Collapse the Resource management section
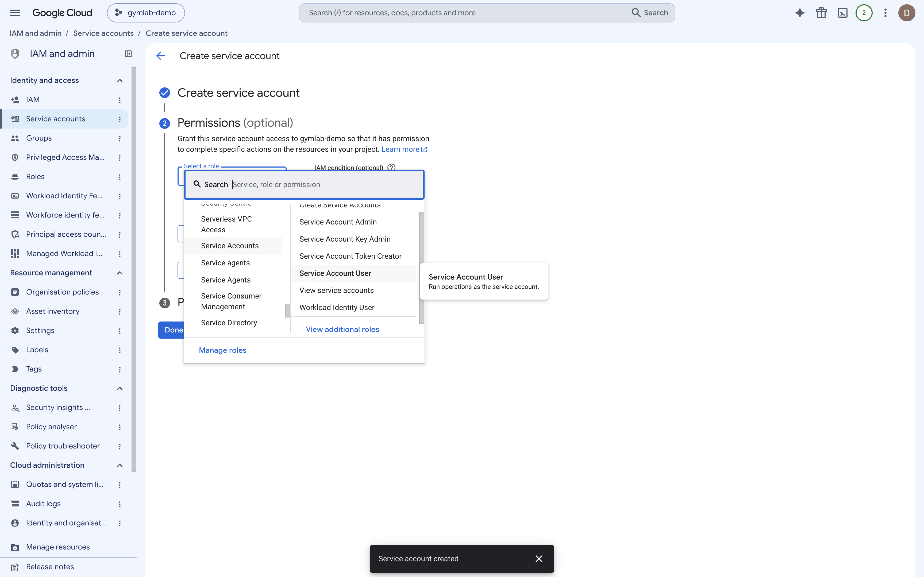 point(120,273)
